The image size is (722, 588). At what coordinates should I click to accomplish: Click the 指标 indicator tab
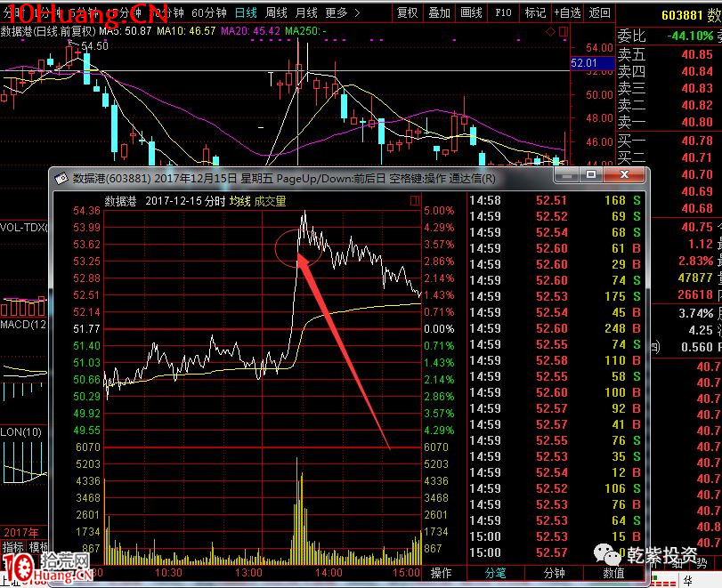coord(12,547)
